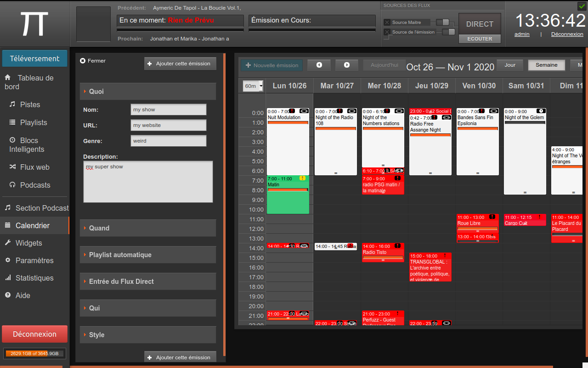Image resolution: width=588 pixels, height=368 pixels.
Task: Click the green checkmark status icon
Action: (581, 6)
